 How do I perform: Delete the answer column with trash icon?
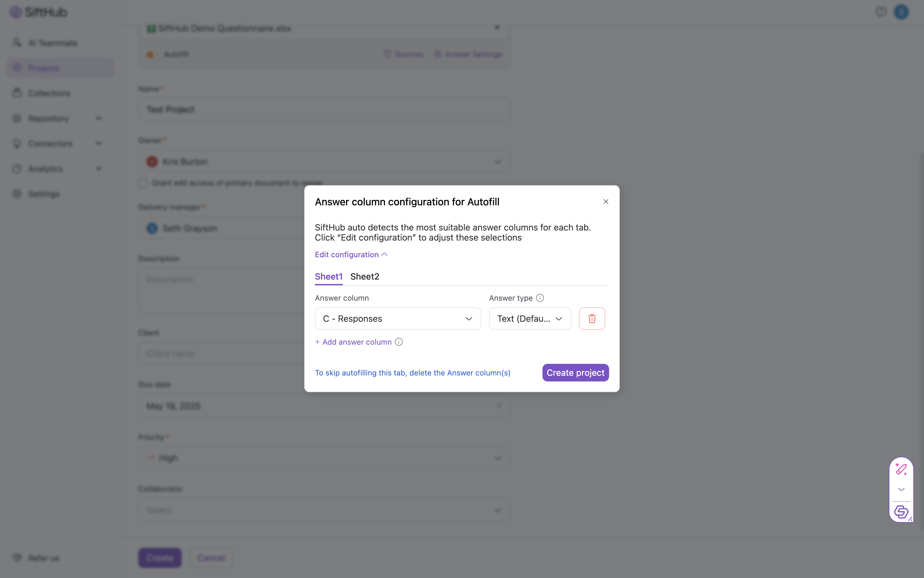(592, 319)
